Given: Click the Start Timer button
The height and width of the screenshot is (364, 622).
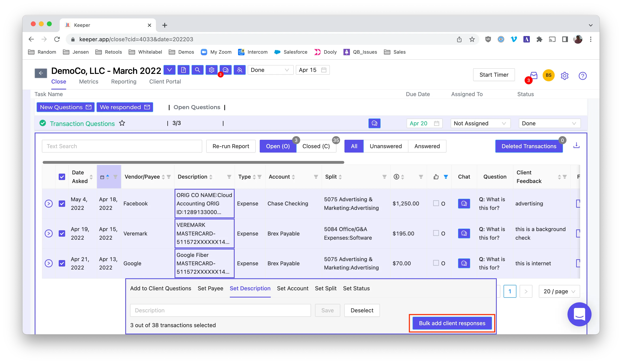Looking at the screenshot, I should [x=494, y=75].
